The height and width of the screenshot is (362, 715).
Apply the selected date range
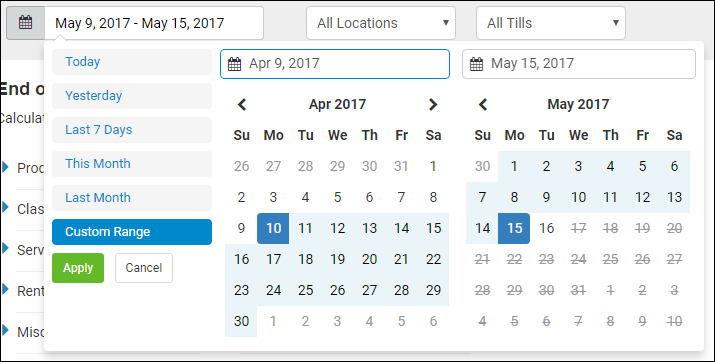tap(78, 268)
